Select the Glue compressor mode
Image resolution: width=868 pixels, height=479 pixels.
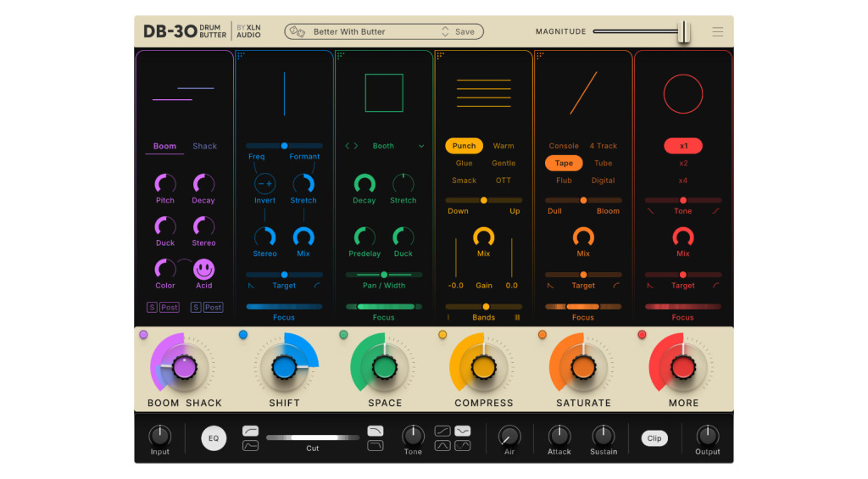pyautogui.click(x=464, y=164)
